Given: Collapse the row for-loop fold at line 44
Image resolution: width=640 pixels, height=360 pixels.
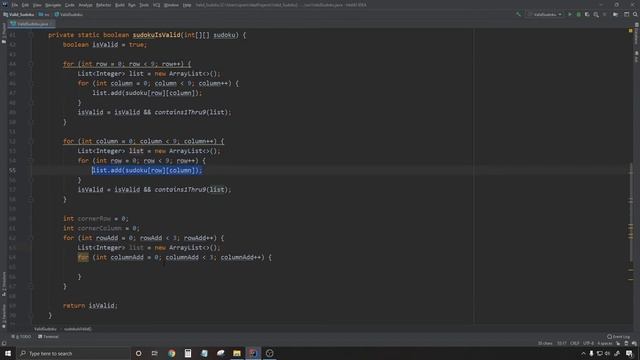Looking at the screenshot, I should [x=31, y=64].
